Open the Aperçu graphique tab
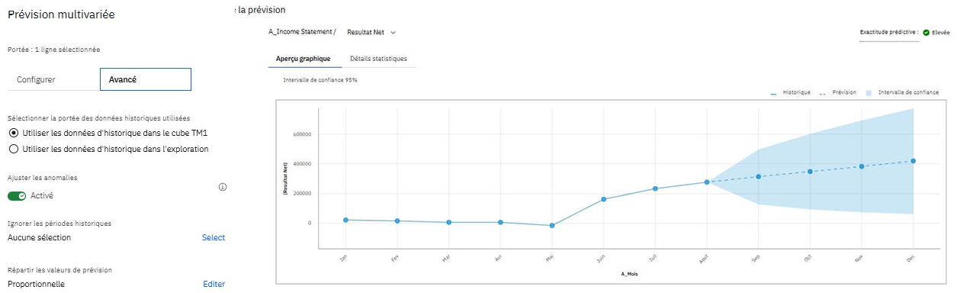Image resolution: width=980 pixels, height=293 pixels. [x=304, y=59]
